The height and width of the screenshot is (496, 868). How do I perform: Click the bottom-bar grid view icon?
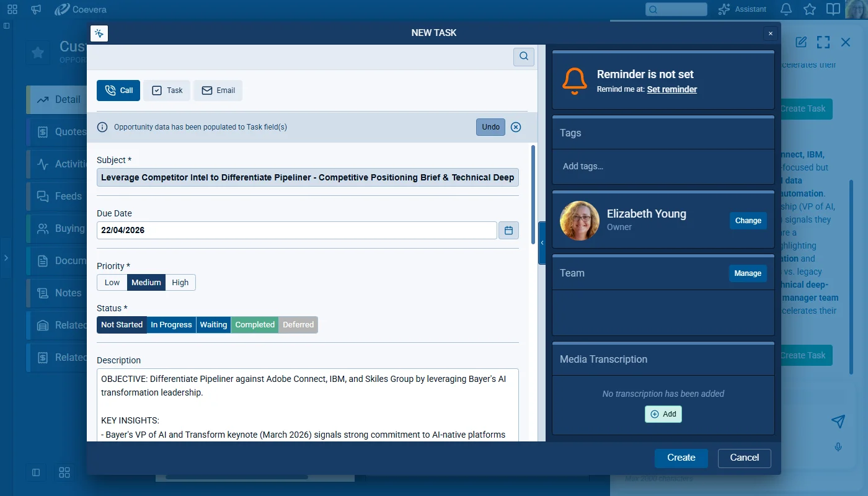[x=64, y=472]
